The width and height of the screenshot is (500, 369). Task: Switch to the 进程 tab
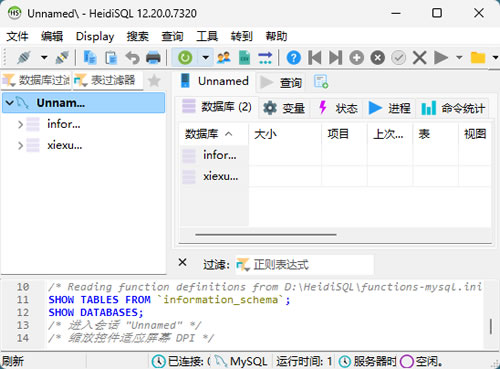click(390, 108)
